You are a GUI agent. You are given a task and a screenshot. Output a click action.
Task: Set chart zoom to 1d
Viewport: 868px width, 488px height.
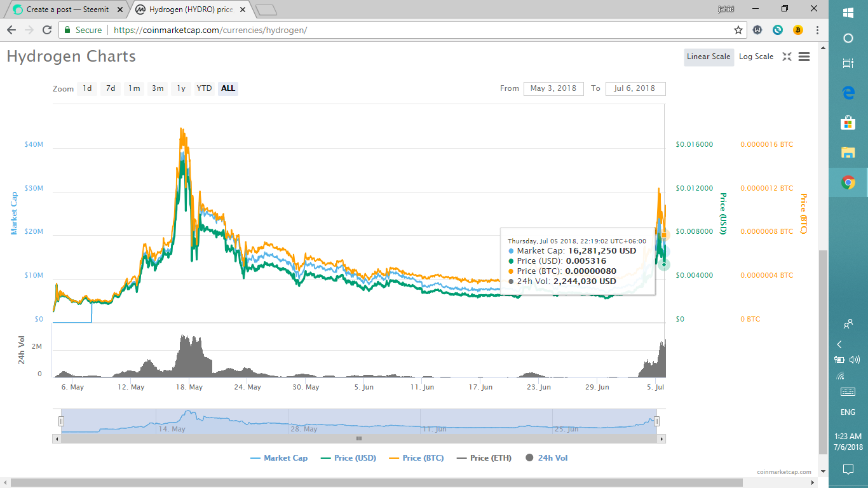[87, 88]
